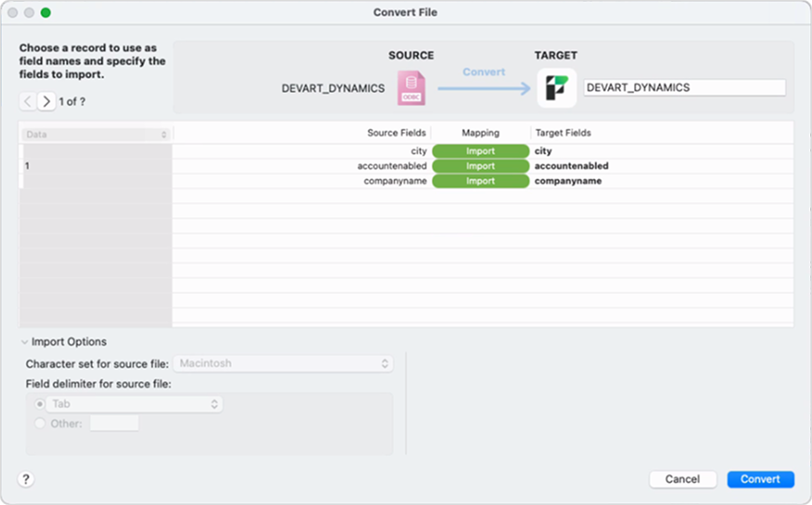The height and width of the screenshot is (505, 812).
Task: Click the DEVART_DYNAMICS source name label
Action: coord(333,89)
